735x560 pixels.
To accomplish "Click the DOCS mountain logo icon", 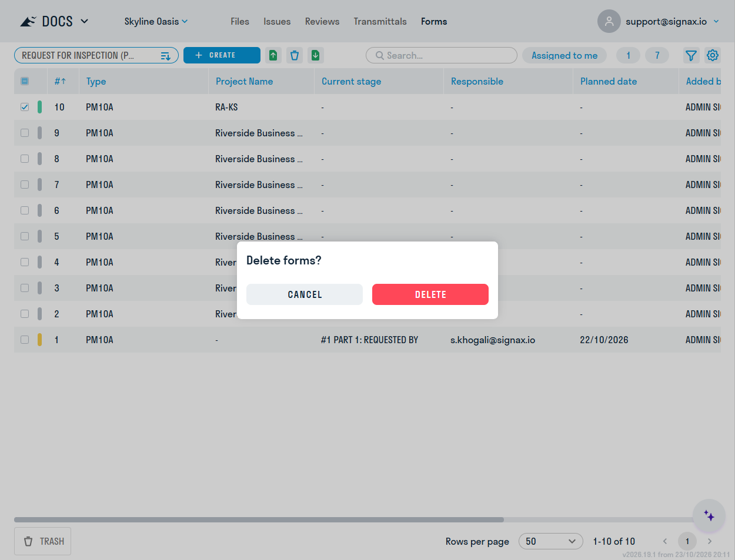I will [28, 22].
